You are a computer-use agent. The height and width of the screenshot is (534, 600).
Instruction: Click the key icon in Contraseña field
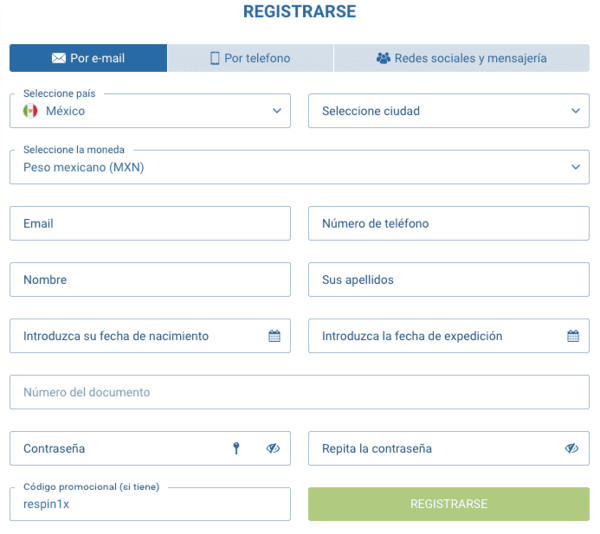(237, 449)
